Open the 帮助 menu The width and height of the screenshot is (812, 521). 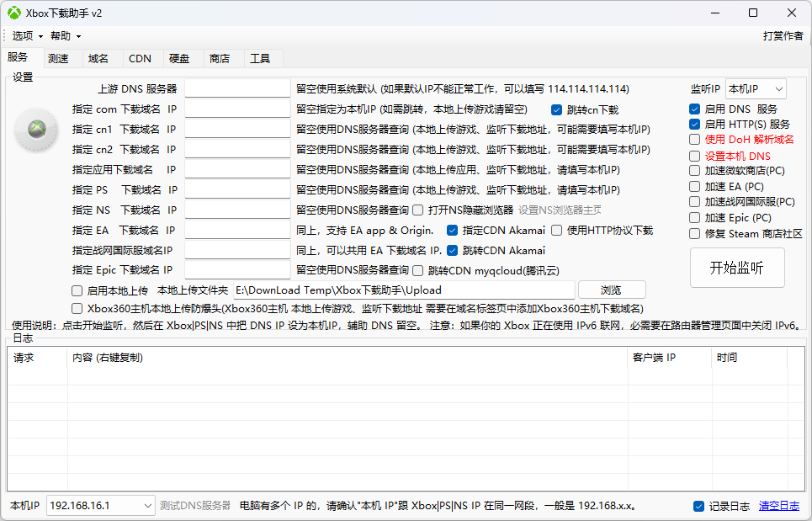tap(65, 36)
